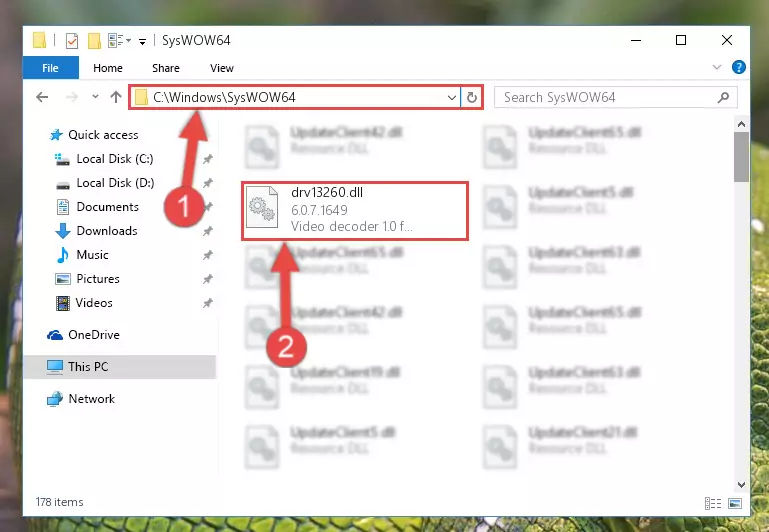This screenshot has width=769, height=532.
Task: Expand the ribbon with the chevron
Action: [x=717, y=67]
